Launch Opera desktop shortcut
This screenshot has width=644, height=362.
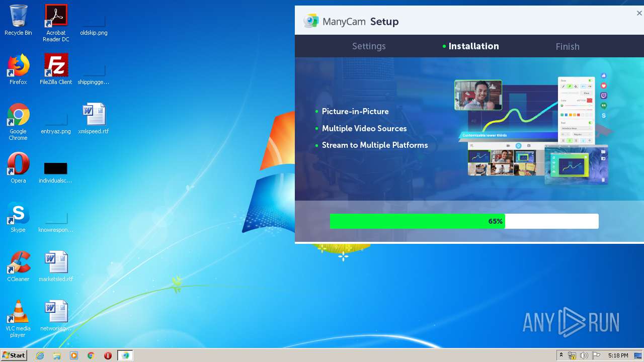[18, 168]
